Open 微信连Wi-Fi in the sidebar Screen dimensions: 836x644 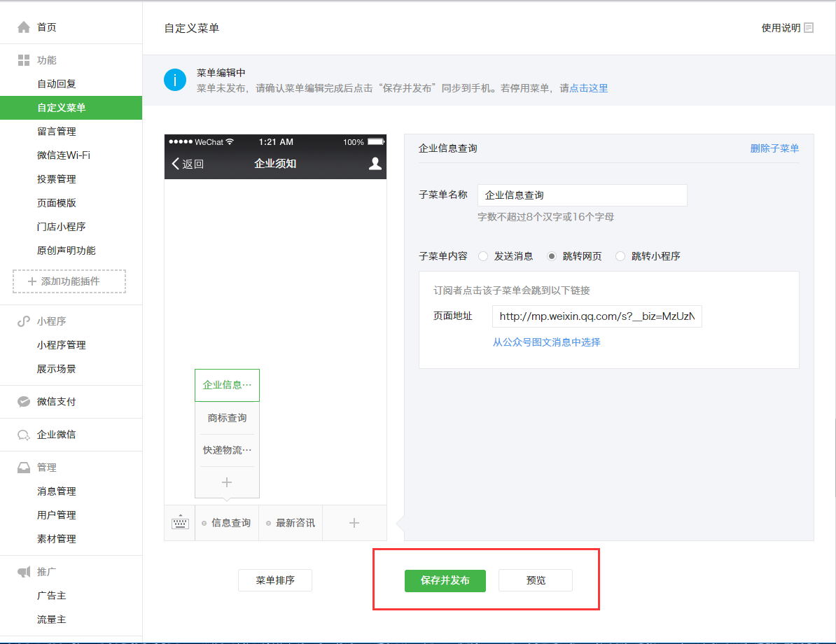pyautogui.click(x=64, y=155)
